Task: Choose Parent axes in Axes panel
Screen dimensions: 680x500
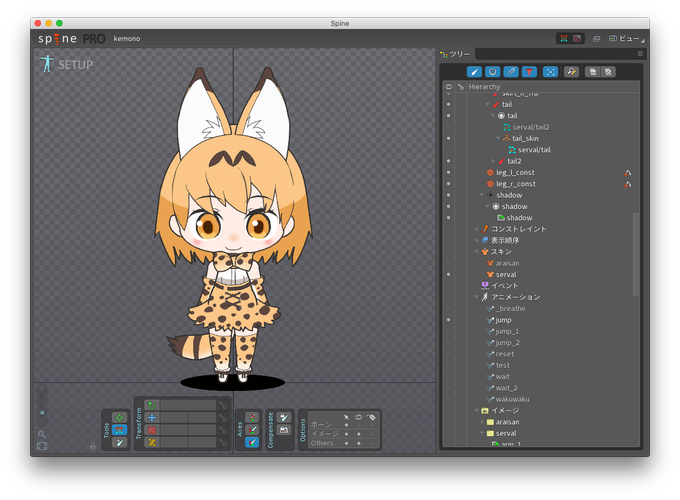Action: [x=252, y=430]
